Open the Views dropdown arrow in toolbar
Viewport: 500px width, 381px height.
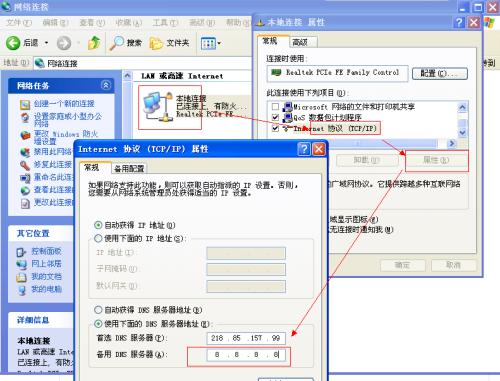pos(219,43)
